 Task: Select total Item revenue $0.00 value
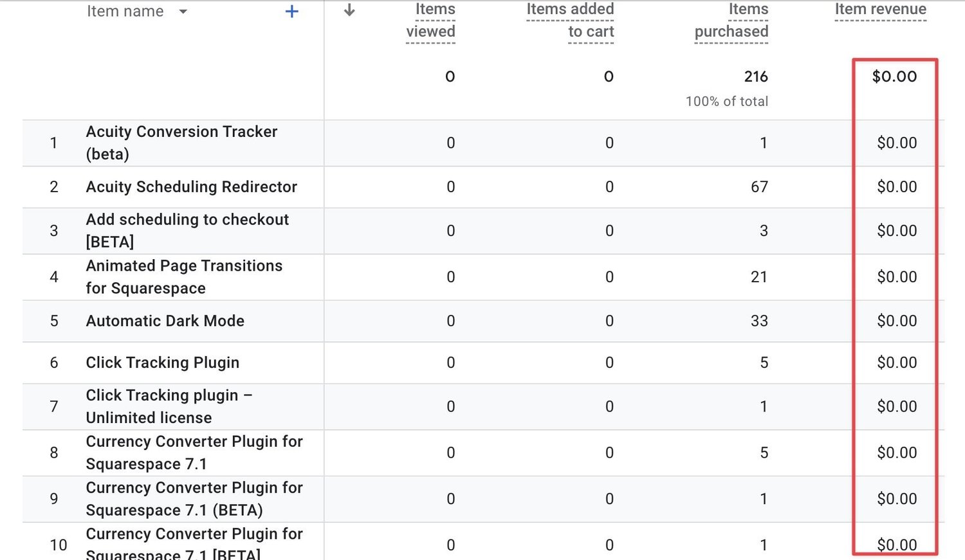click(x=894, y=77)
